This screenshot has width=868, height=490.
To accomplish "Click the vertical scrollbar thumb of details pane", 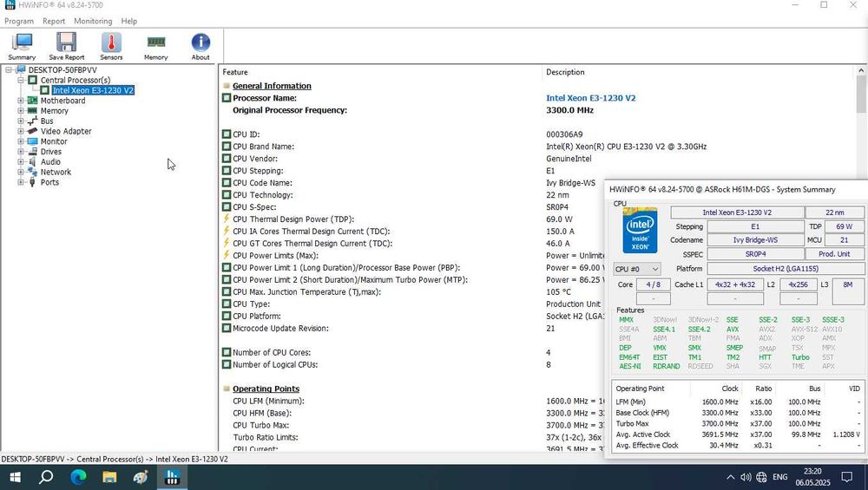I will [861, 94].
